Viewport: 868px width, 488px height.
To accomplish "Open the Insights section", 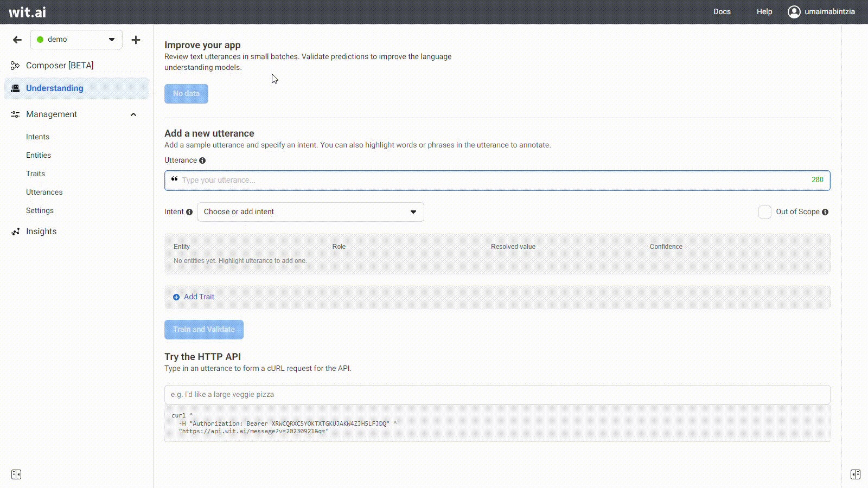I will (41, 232).
